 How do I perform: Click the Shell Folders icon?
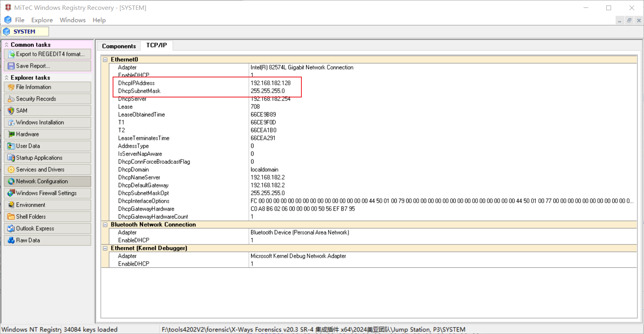[x=11, y=217]
